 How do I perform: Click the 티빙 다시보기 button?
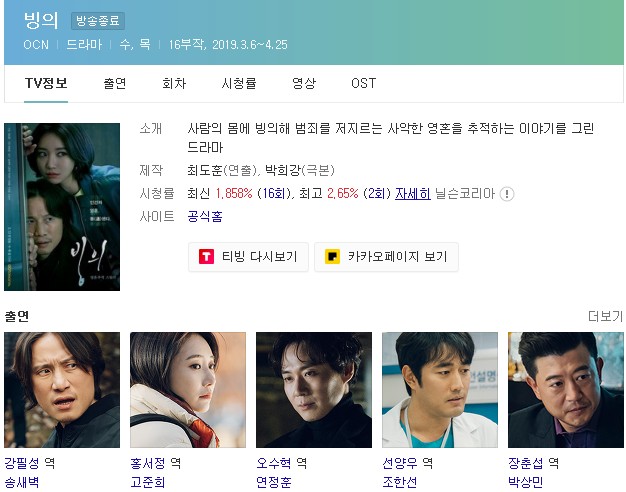click(248, 257)
